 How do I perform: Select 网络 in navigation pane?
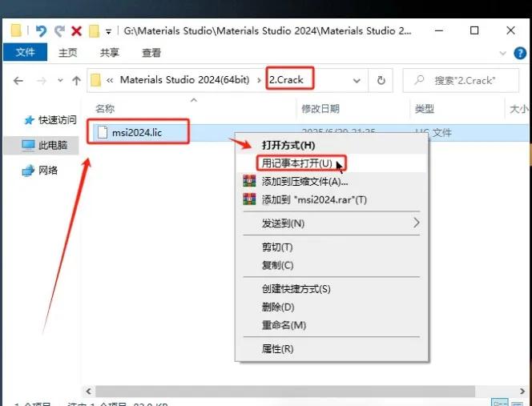click(40, 171)
